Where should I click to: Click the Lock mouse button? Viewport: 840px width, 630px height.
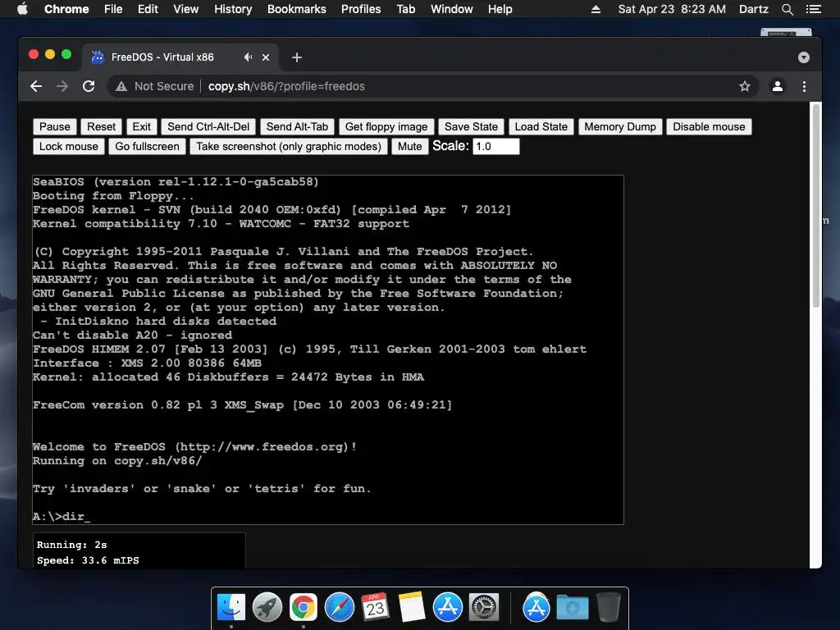[x=69, y=146]
